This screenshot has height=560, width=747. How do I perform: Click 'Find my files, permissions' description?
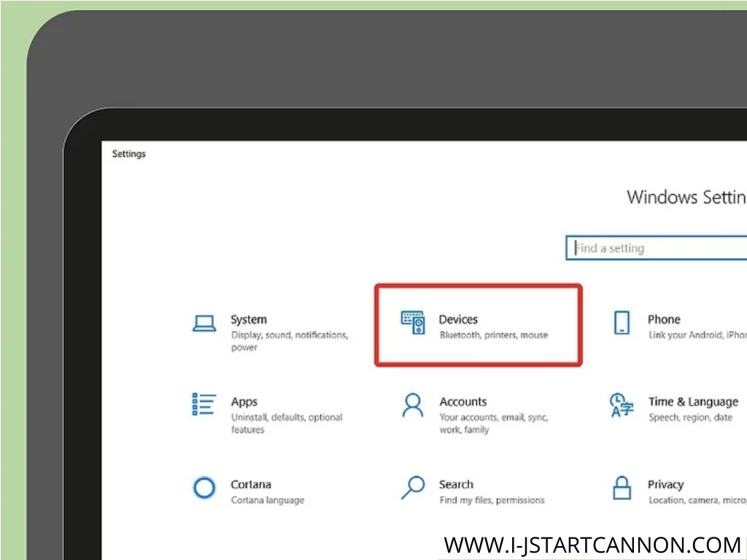click(x=492, y=500)
